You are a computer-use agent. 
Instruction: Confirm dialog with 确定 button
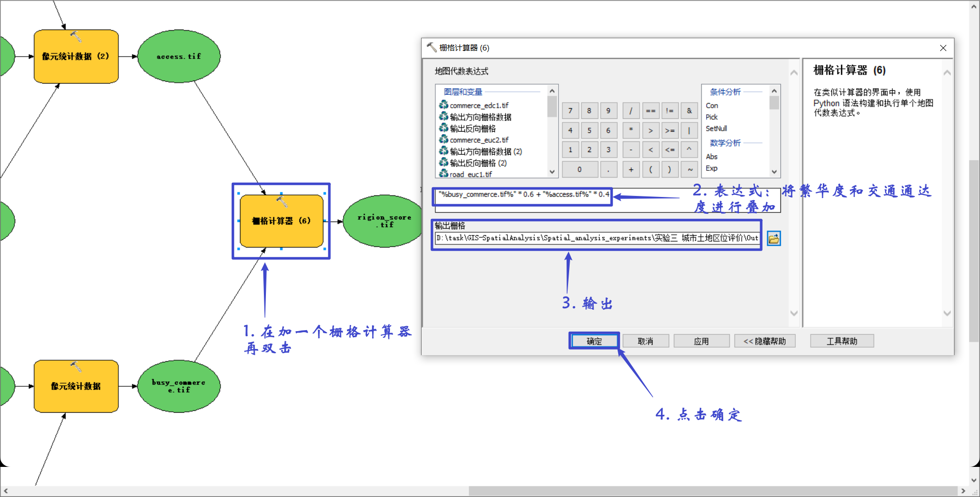click(x=594, y=341)
